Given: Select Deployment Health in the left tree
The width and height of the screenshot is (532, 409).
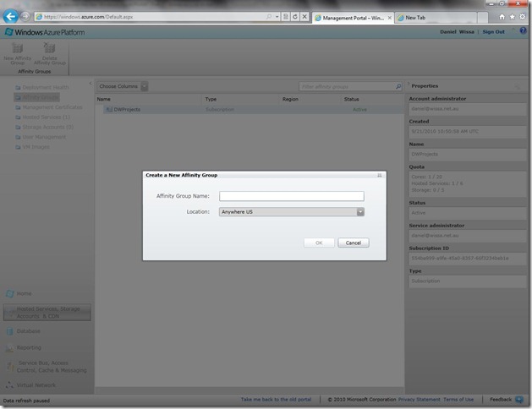Looking at the screenshot, I should pyautogui.click(x=52, y=87).
